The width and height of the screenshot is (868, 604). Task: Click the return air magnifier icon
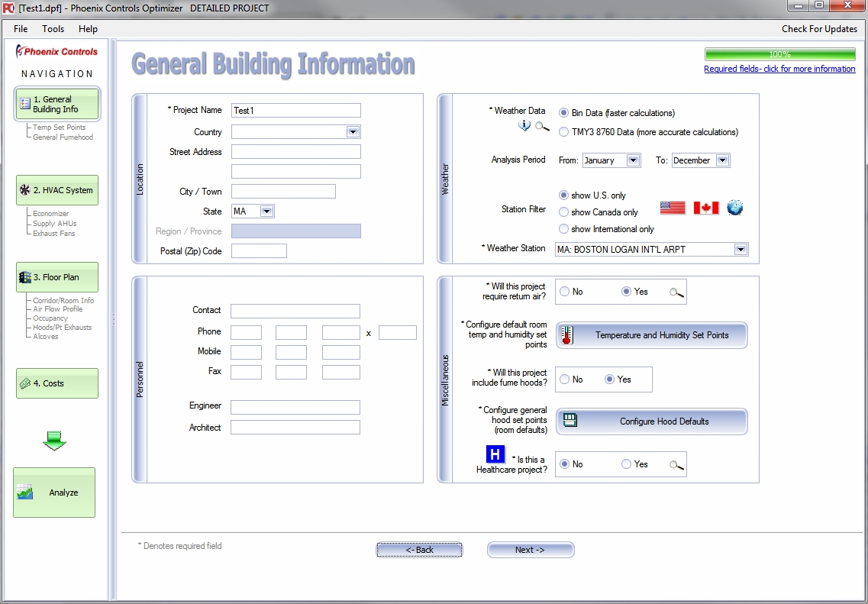(676, 292)
